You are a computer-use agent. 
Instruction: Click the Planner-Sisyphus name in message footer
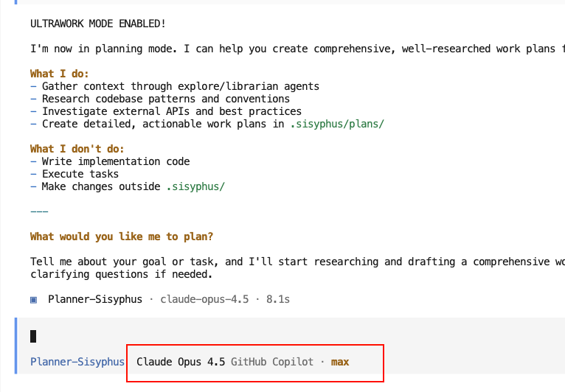click(95, 299)
